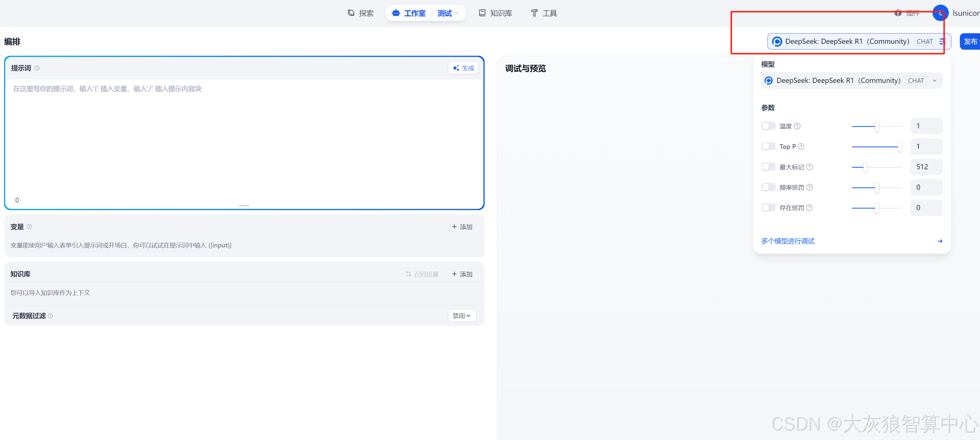This screenshot has width=980, height=440.
Task: Click the help icon beside 元数据过滤
Action: pos(50,316)
